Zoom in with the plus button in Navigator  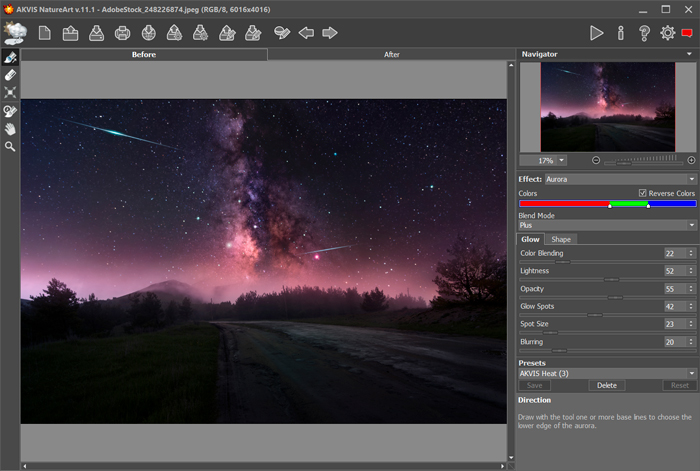[x=692, y=160]
